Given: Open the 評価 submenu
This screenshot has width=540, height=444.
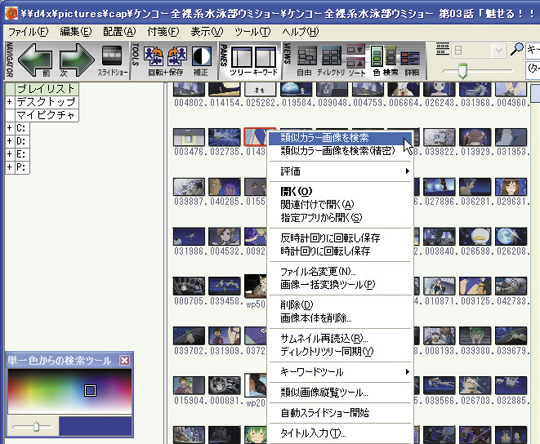Looking at the screenshot, I should point(340,171).
